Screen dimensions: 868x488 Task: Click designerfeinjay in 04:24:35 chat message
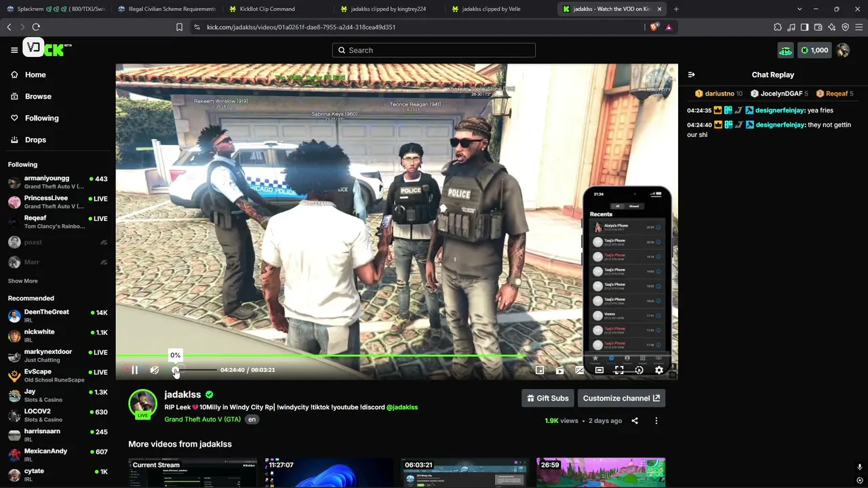pos(780,110)
